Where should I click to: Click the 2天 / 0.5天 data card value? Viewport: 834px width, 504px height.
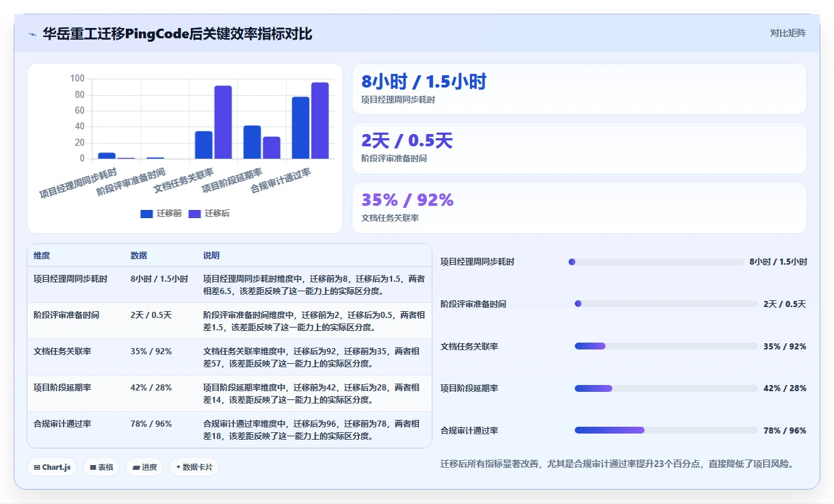(x=407, y=141)
